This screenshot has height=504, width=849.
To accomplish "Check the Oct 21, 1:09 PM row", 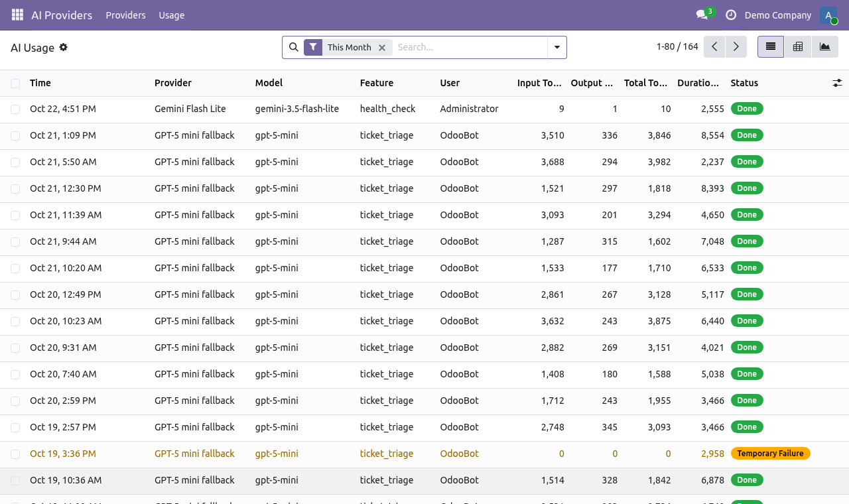I will pos(15,136).
